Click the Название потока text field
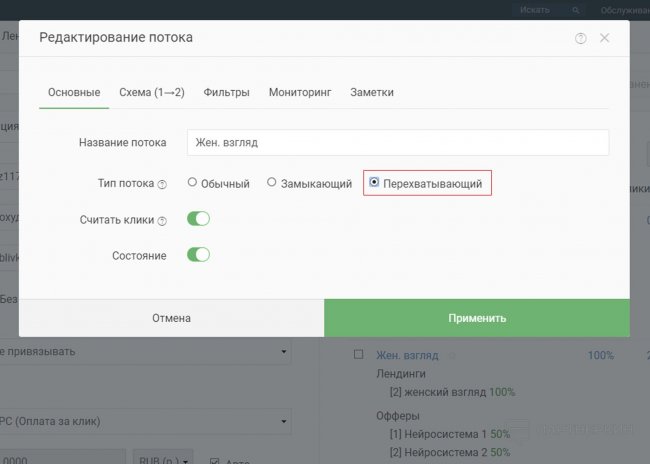 397,143
